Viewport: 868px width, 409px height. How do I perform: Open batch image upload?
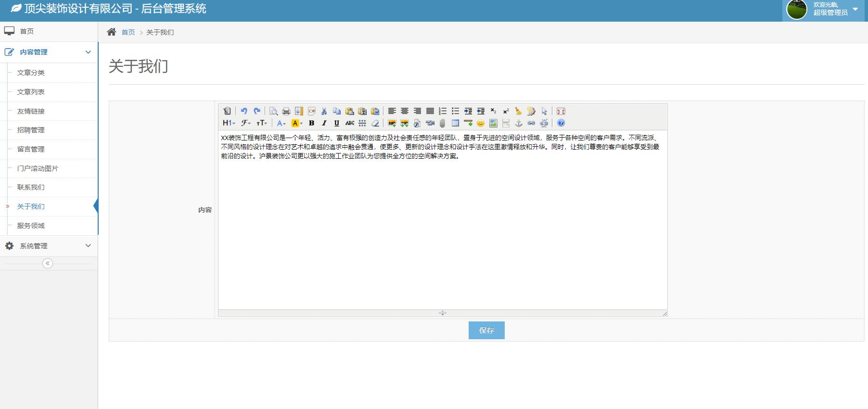click(405, 123)
